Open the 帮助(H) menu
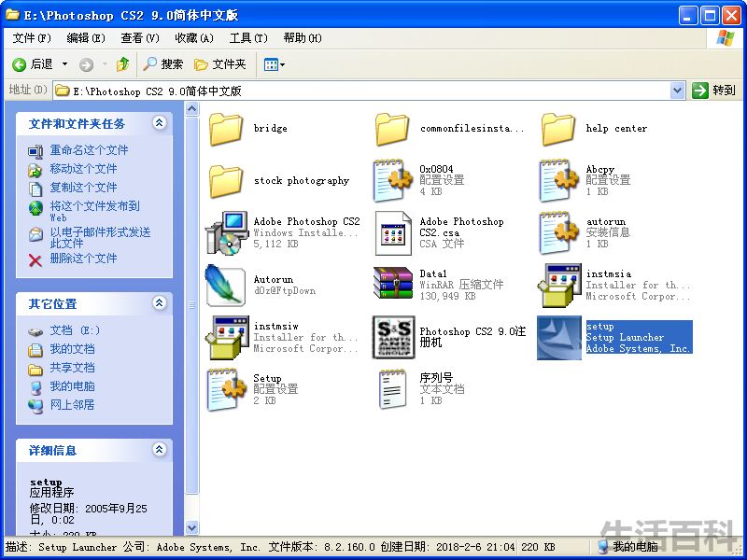This screenshot has height=560, width=747. (303, 38)
